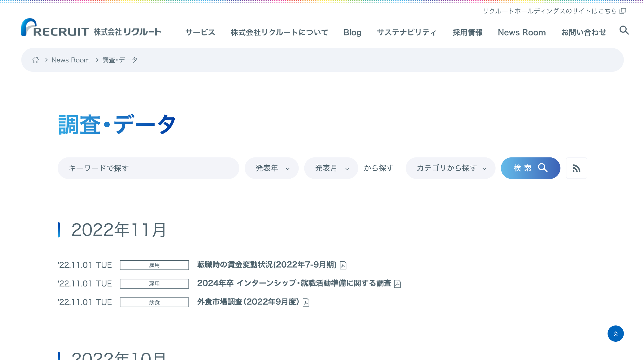The height and width of the screenshot is (360, 644).
Task: Open the site search magnifier icon
Action: [624, 30]
